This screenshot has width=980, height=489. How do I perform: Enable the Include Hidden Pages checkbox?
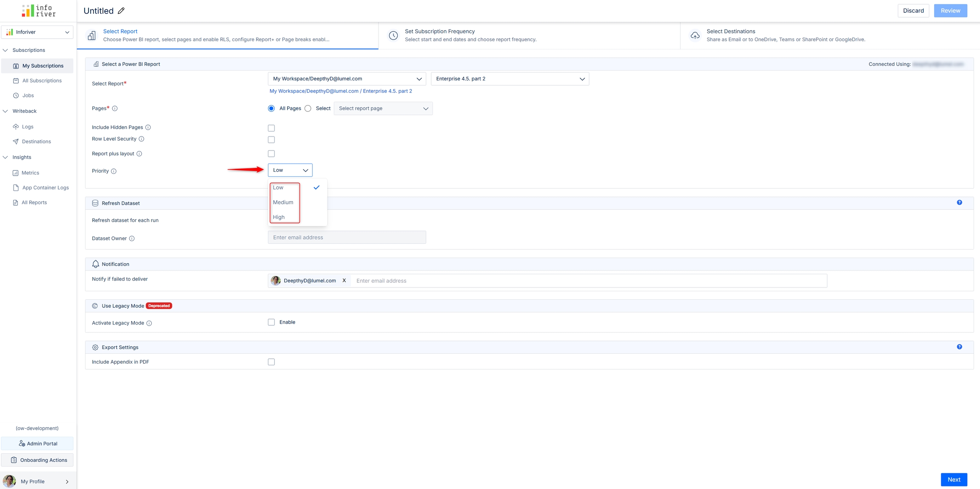[x=271, y=128]
